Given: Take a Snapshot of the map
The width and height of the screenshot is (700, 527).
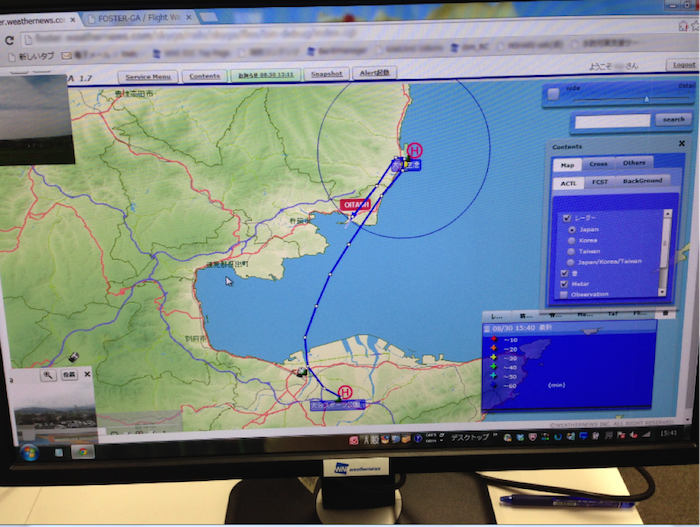Looking at the screenshot, I should pos(326,74).
